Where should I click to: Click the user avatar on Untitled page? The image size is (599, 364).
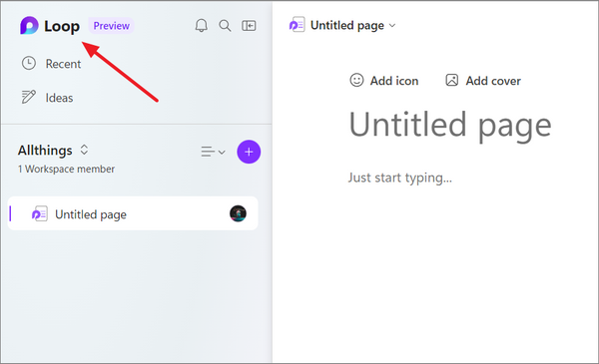point(238,213)
